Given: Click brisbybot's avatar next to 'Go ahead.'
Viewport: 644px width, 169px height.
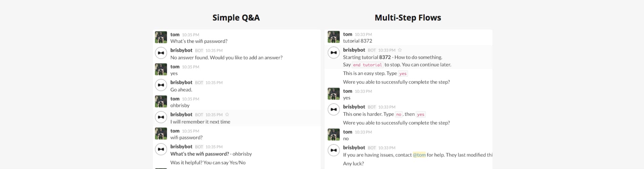Looking at the screenshot, I should click(161, 85).
